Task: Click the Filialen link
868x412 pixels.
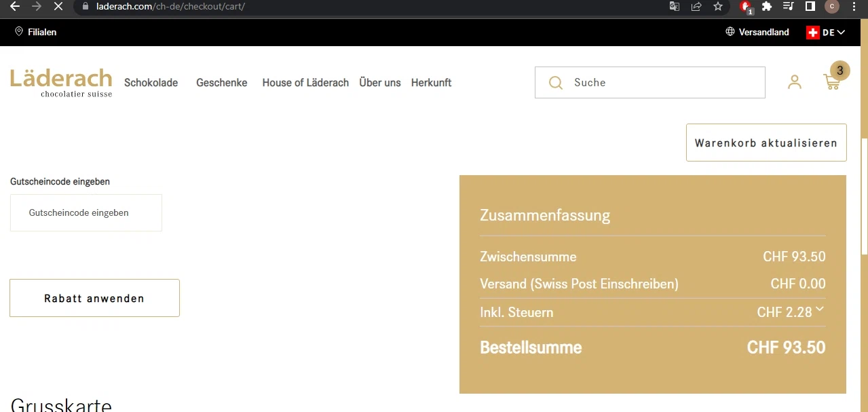Action: point(42,32)
